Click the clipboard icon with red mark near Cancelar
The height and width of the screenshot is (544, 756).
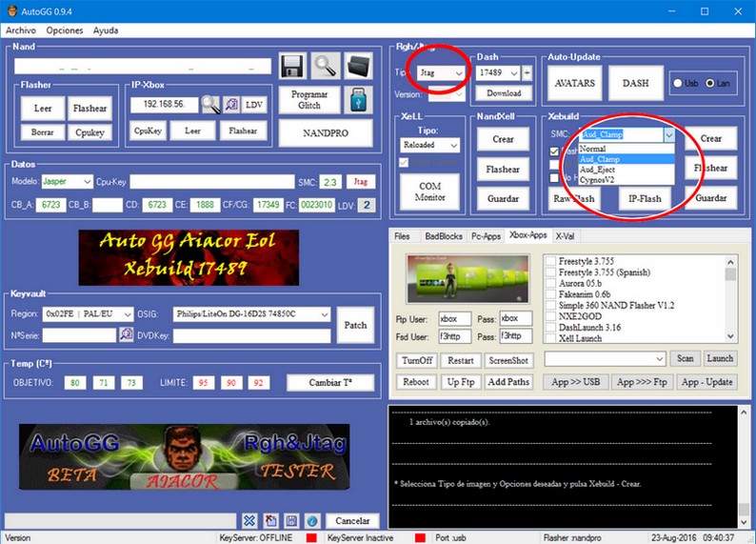pos(270,520)
